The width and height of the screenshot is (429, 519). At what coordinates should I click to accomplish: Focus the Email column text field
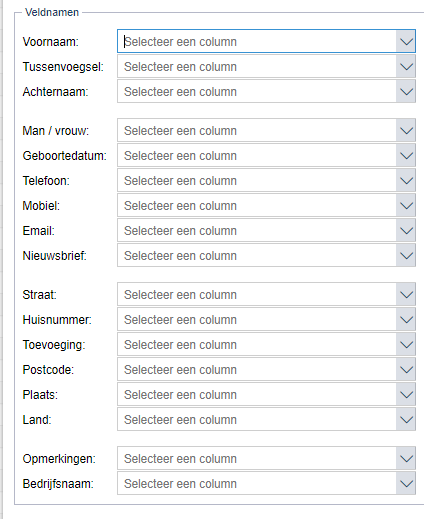tap(257, 231)
